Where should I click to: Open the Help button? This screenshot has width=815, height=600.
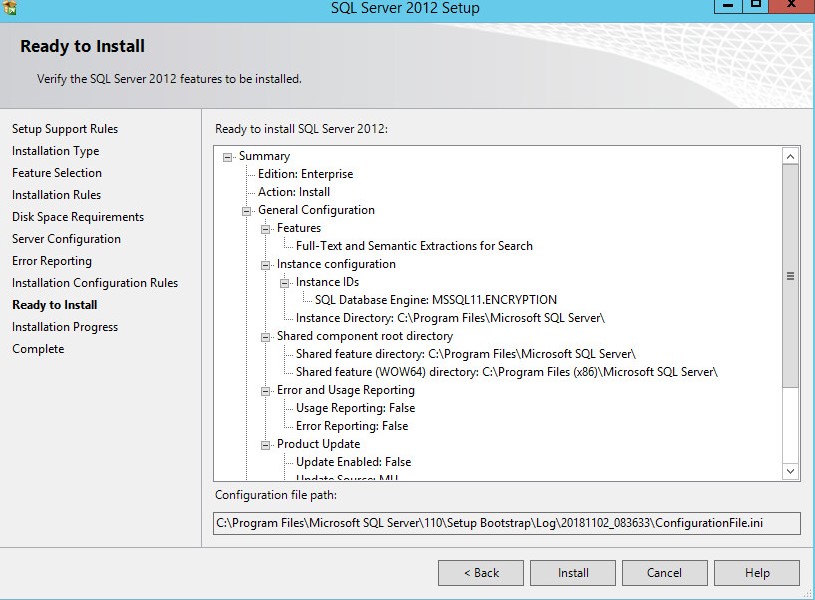(x=757, y=573)
